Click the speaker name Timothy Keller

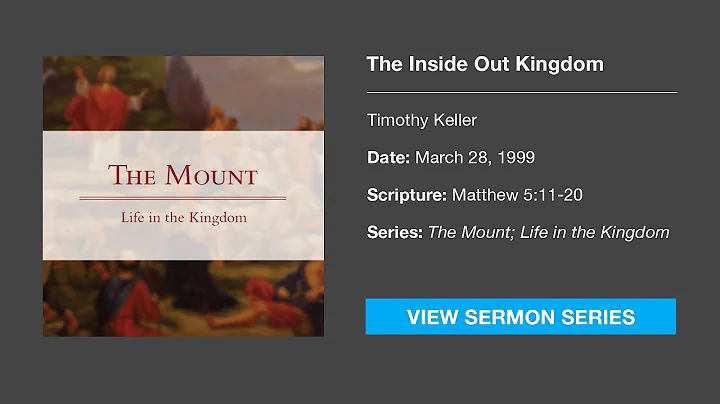[421, 120]
